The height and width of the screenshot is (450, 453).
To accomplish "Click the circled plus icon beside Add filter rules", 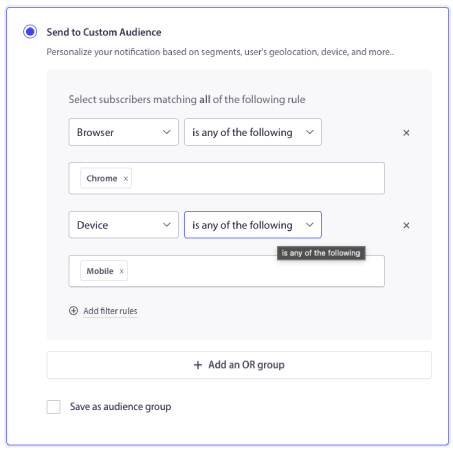I will pyautogui.click(x=73, y=311).
